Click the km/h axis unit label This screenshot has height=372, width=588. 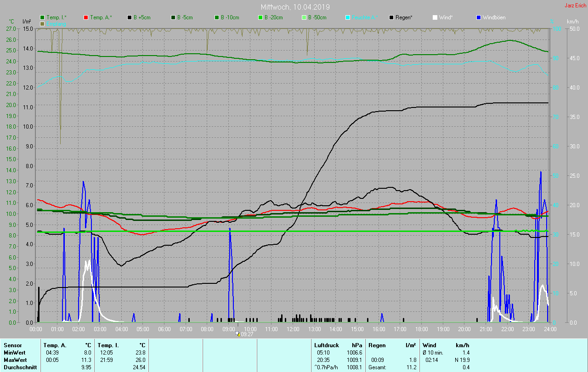(x=572, y=22)
